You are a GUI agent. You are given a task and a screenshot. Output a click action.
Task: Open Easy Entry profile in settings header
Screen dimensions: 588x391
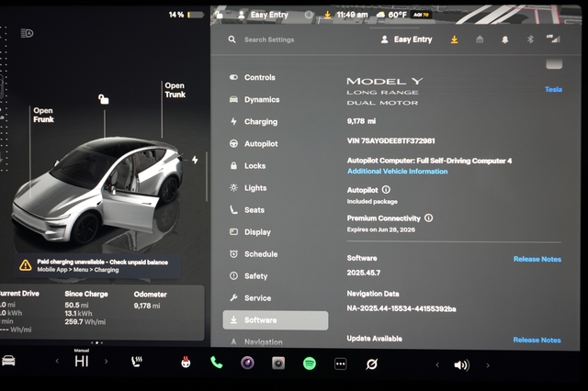coord(406,39)
